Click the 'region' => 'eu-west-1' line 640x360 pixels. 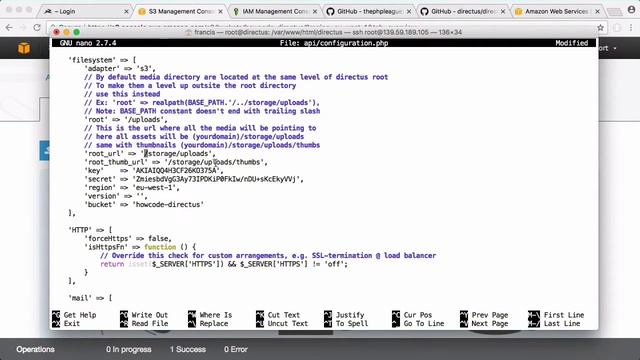[132, 188]
